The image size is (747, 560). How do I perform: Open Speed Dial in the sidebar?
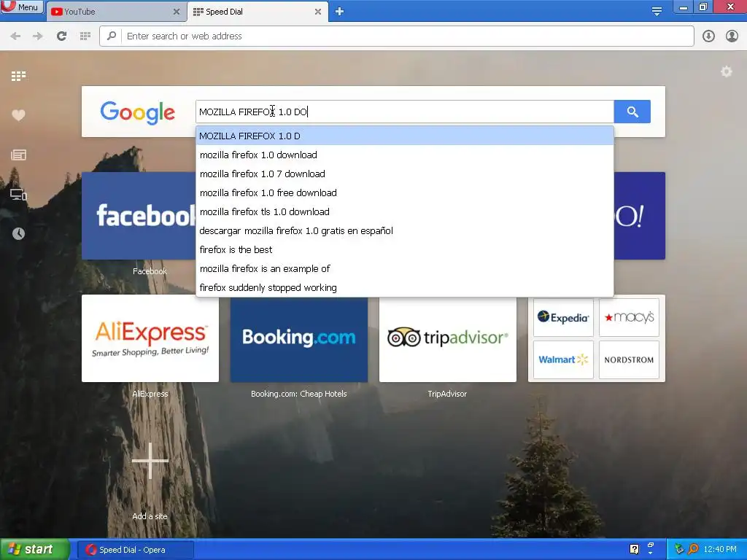click(18, 76)
